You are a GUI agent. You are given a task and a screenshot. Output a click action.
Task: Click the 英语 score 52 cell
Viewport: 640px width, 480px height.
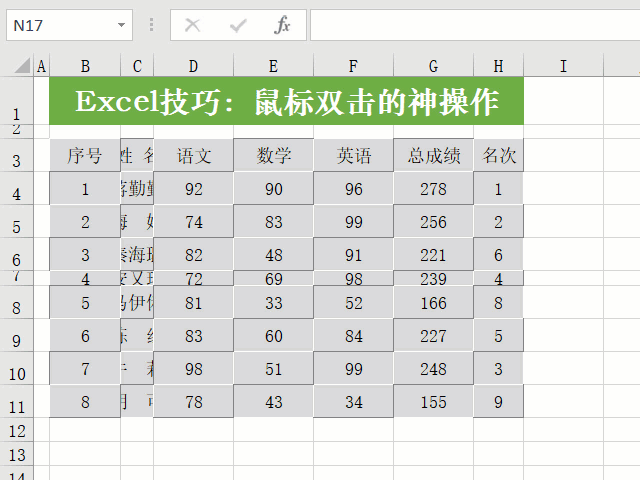point(353,302)
